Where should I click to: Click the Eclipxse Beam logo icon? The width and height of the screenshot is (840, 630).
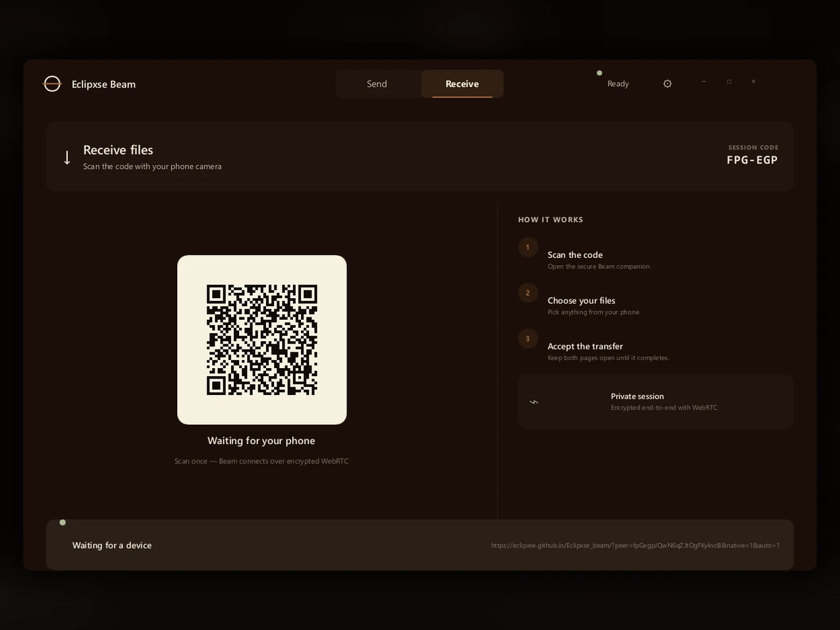coord(52,84)
